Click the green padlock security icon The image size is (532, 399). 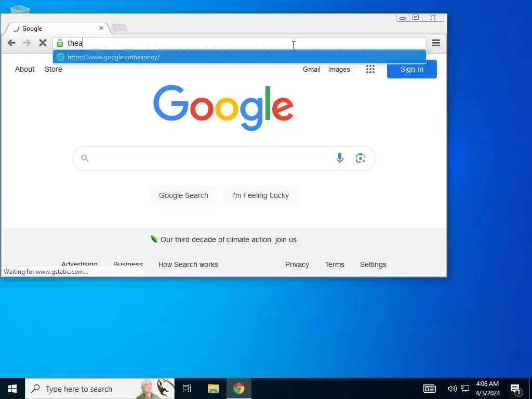(x=60, y=43)
